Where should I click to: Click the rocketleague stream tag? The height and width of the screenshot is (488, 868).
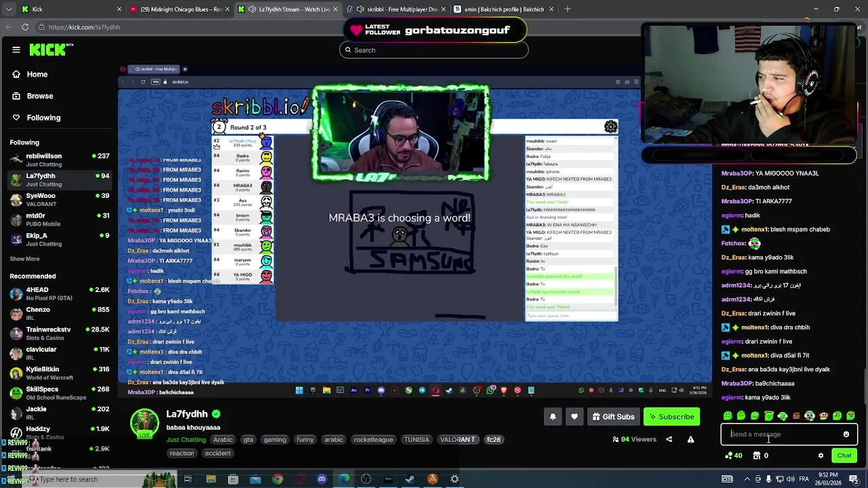pyautogui.click(x=374, y=440)
